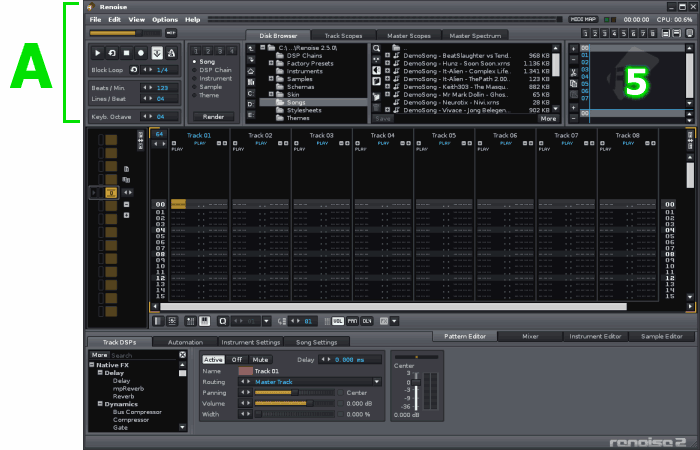Expand the Factory Presets folder
700x450 pixels.
271,63
